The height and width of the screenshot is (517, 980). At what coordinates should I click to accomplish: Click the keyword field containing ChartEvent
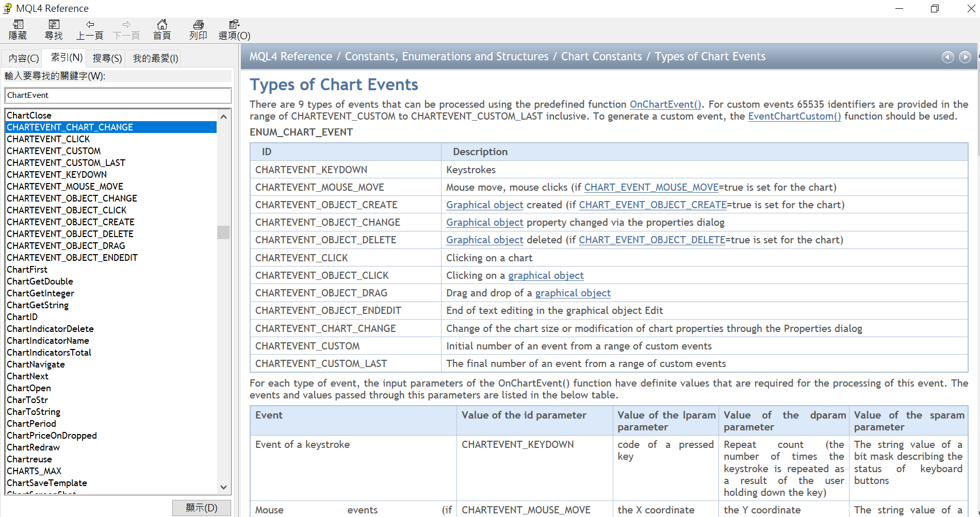(118, 95)
